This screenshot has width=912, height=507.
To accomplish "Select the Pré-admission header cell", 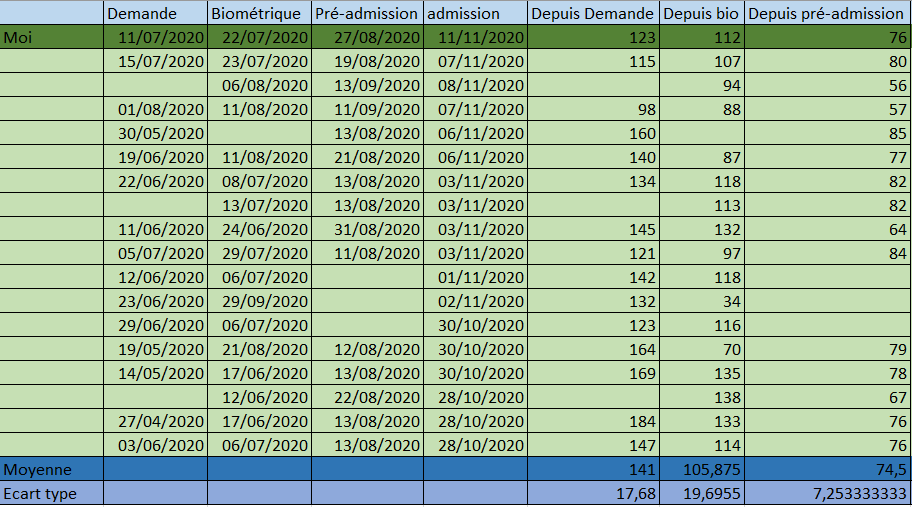I will click(367, 13).
